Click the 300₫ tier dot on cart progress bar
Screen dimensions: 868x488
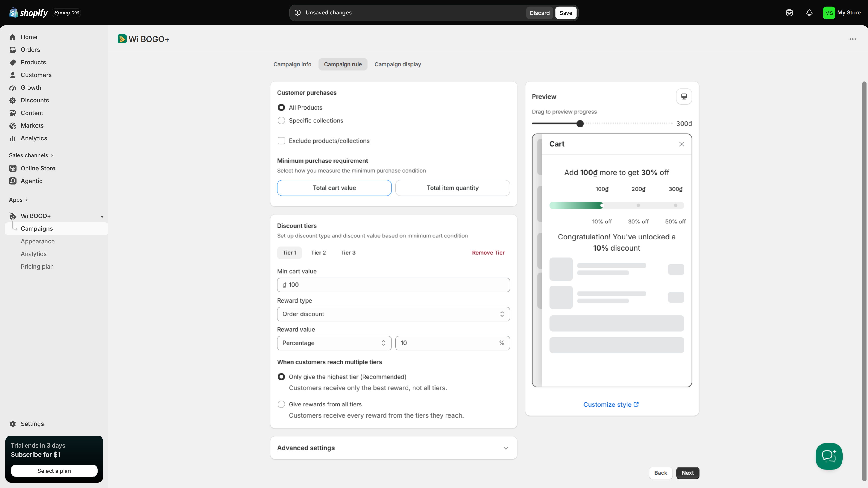coord(675,205)
